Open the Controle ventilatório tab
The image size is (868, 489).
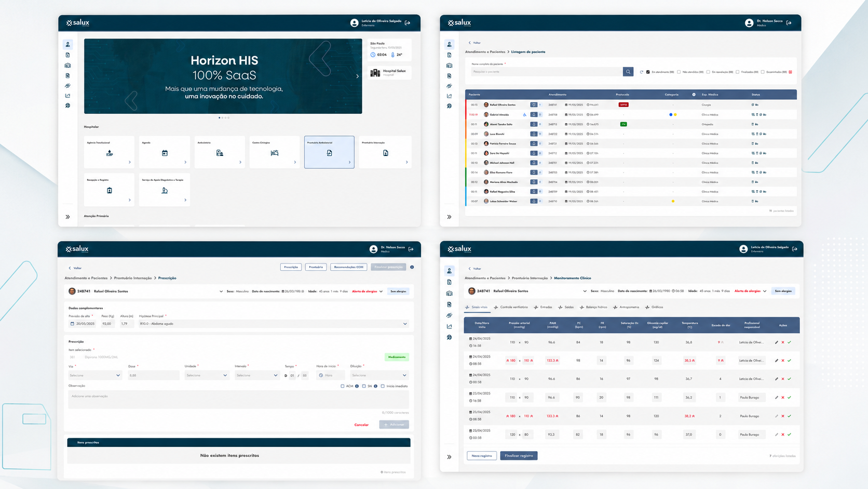(511, 307)
